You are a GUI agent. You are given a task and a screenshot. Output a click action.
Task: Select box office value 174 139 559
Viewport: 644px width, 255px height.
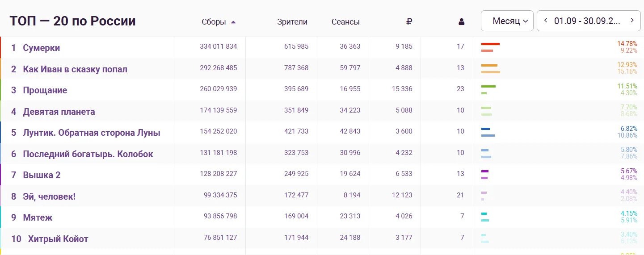click(219, 110)
